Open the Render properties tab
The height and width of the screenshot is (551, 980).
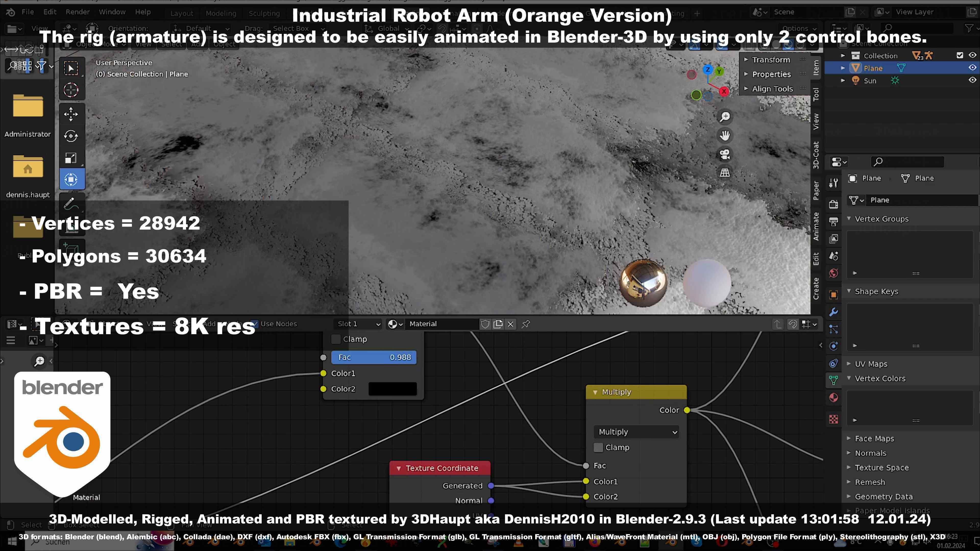tap(834, 204)
